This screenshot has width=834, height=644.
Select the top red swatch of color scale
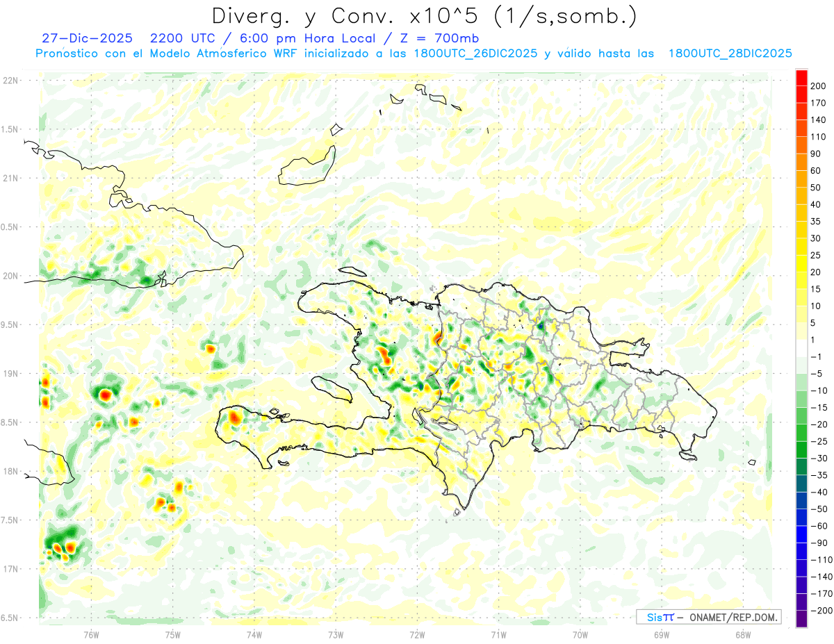click(x=802, y=78)
